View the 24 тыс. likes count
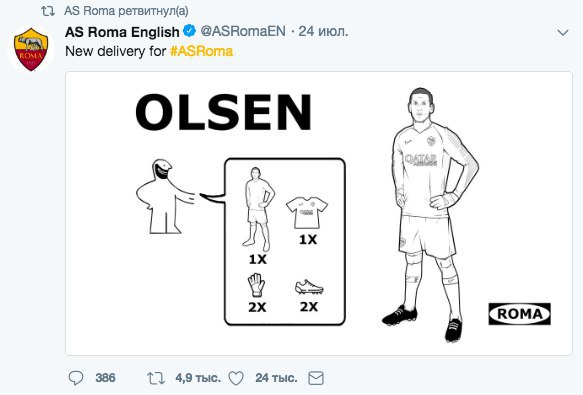 [x=276, y=378]
